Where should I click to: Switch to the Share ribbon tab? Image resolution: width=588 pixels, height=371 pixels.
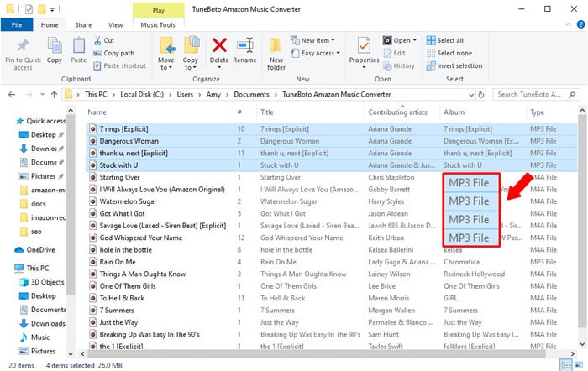pos(83,24)
